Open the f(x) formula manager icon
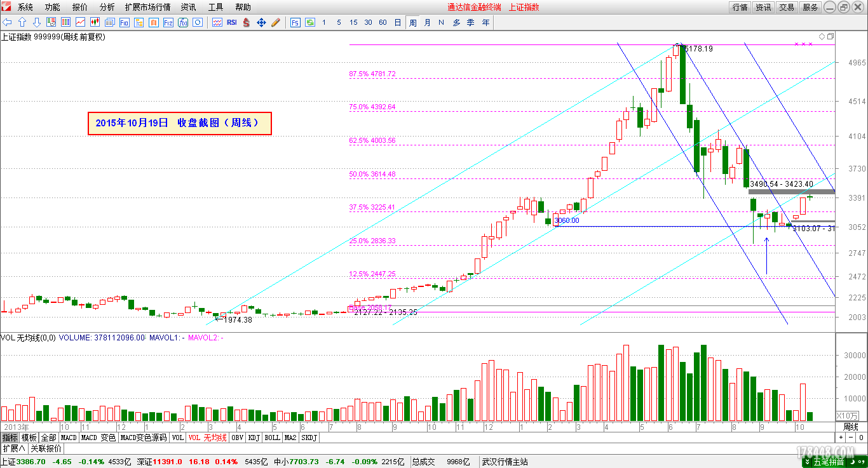Viewport: 868px width, 468px height. [183, 22]
